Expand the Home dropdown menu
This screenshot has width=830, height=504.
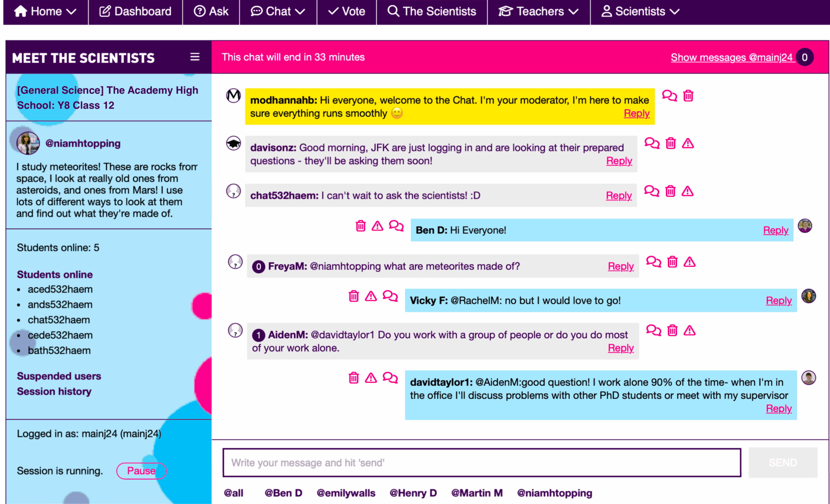coord(45,11)
